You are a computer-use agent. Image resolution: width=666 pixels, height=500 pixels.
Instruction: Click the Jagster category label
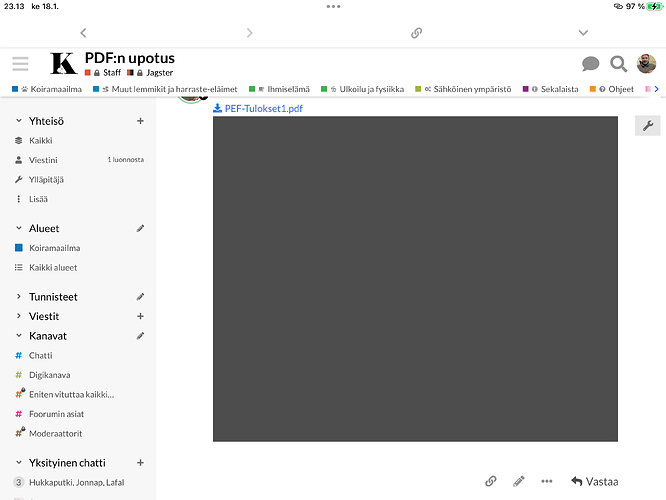pyautogui.click(x=159, y=73)
